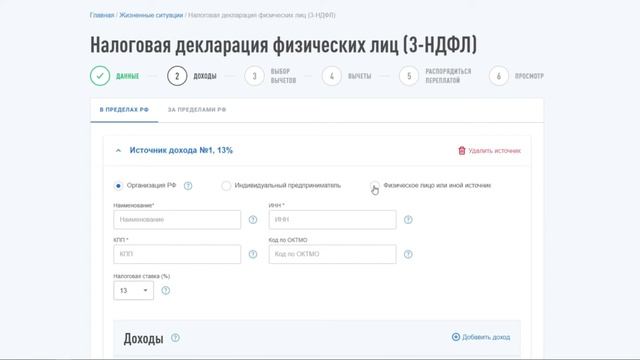Go to step 3 Выбор вычетов
Image resolution: width=640 pixels, height=360 pixels.
click(x=254, y=76)
